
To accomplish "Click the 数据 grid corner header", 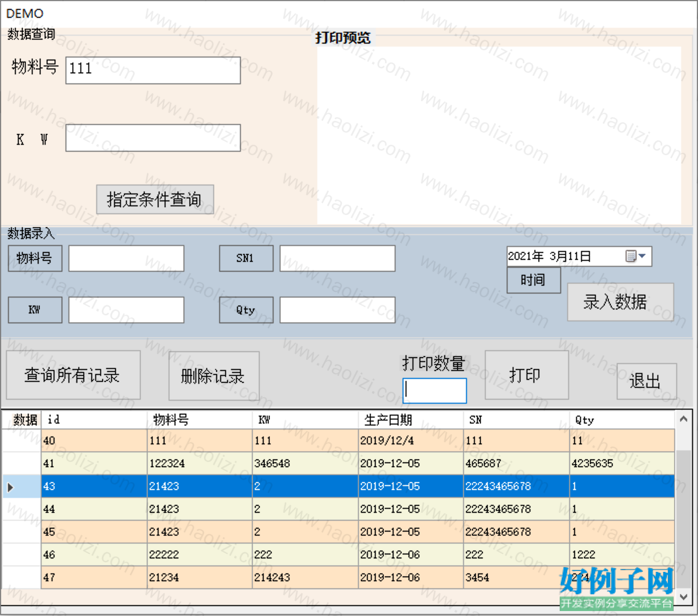I will (x=22, y=420).
